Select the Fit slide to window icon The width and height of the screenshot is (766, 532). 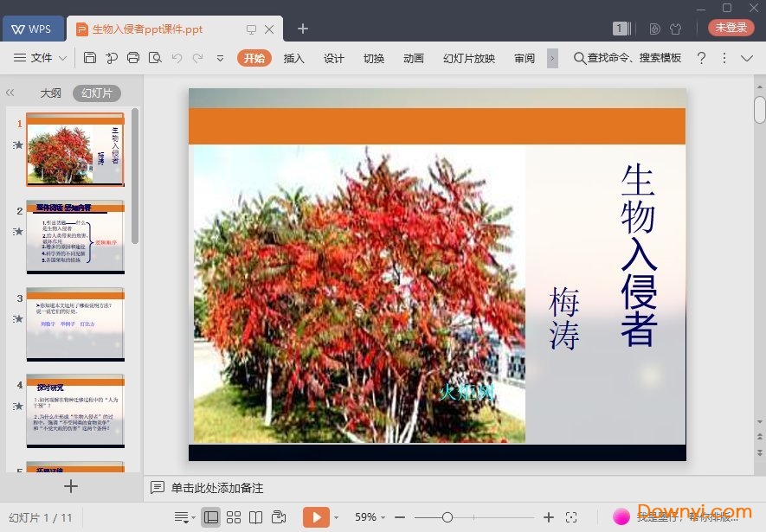(x=571, y=516)
